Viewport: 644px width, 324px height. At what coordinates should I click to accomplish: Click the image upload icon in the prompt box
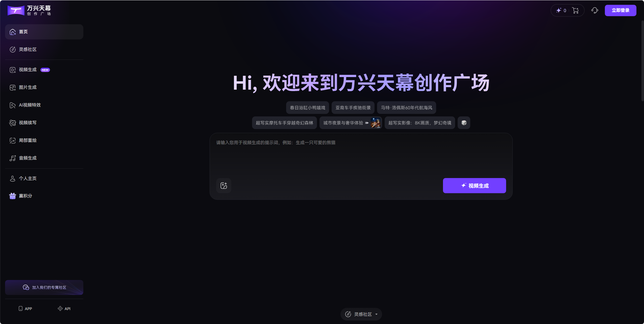pyautogui.click(x=223, y=185)
